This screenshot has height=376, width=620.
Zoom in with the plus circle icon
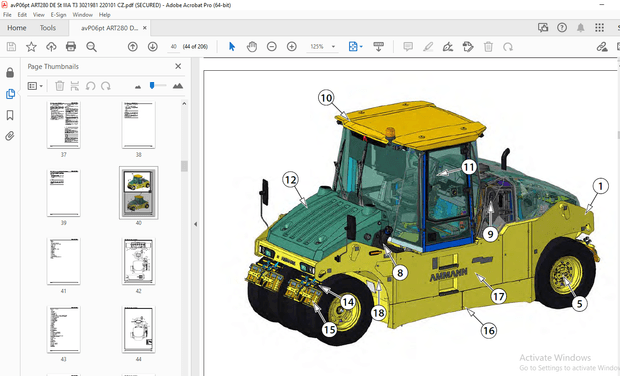click(292, 47)
